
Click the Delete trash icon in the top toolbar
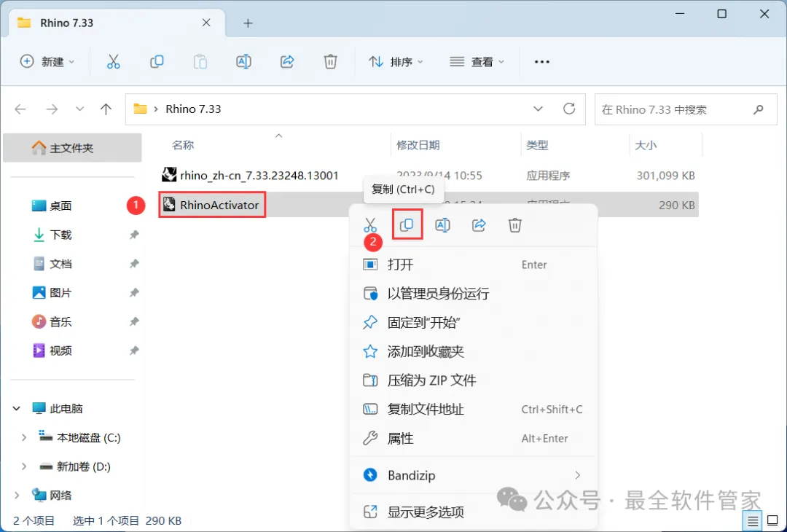[330, 62]
